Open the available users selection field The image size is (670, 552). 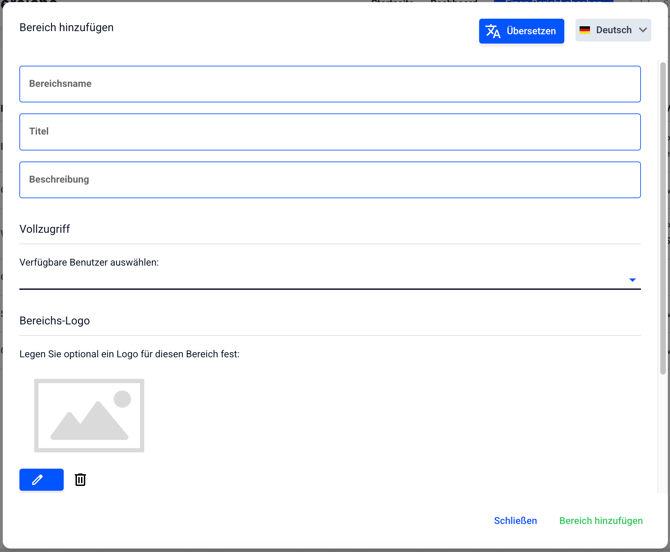320,280
